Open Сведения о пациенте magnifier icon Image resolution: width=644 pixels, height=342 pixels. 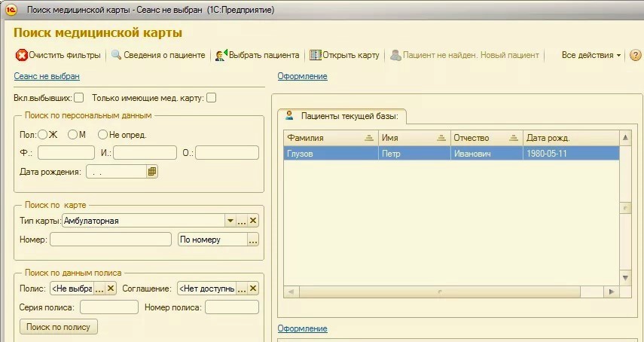pos(116,55)
